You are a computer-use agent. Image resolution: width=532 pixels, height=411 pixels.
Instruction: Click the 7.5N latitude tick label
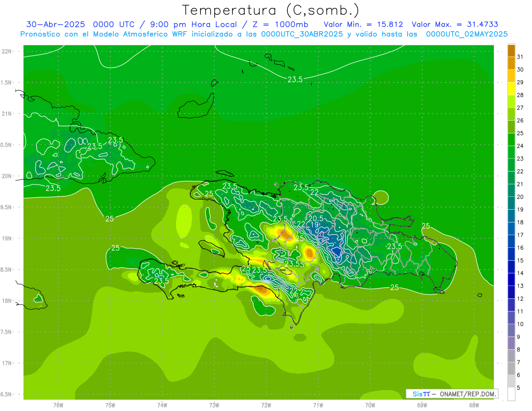click(7, 332)
